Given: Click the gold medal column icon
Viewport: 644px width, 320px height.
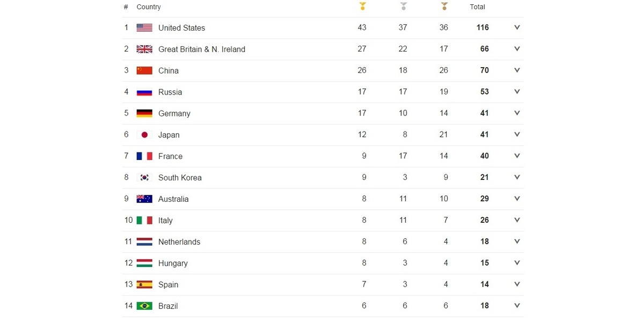Looking at the screenshot, I should point(363,6).
